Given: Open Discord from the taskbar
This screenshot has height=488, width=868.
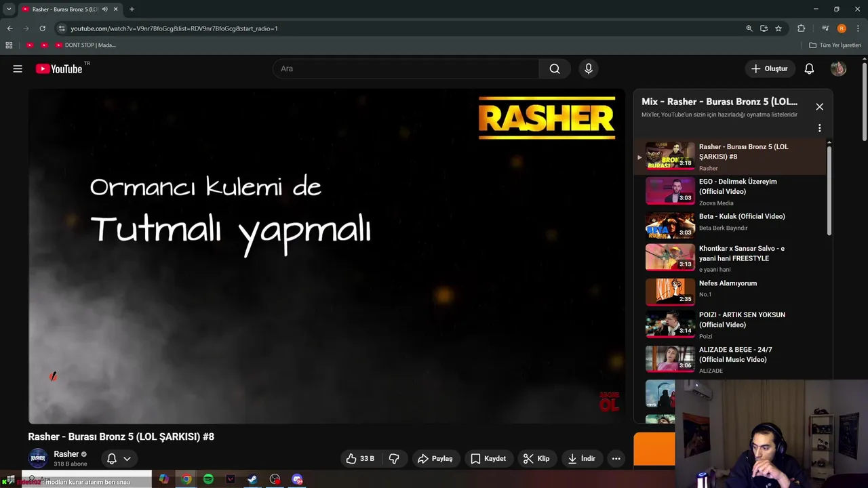Looking at the screenshot, I should click(297, 479).
